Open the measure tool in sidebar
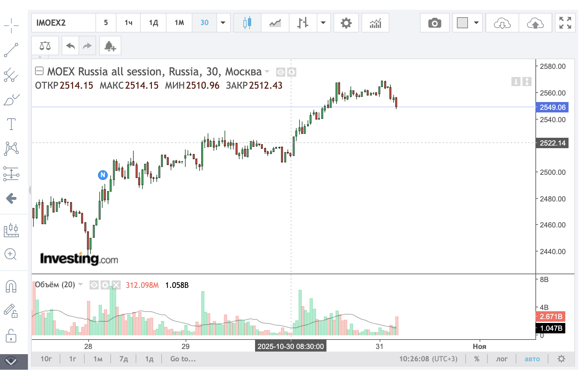This screenshot has height=373, width=588. [x=11, y=230]
